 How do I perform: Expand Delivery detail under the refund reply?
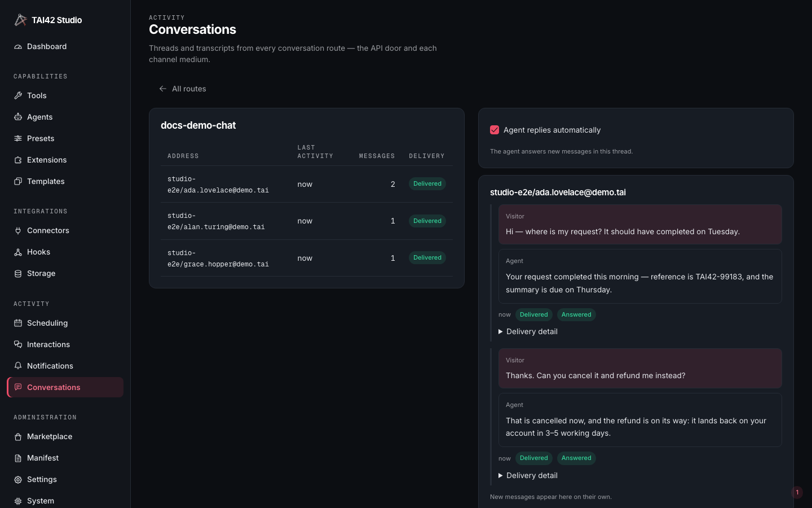(528, 475)
